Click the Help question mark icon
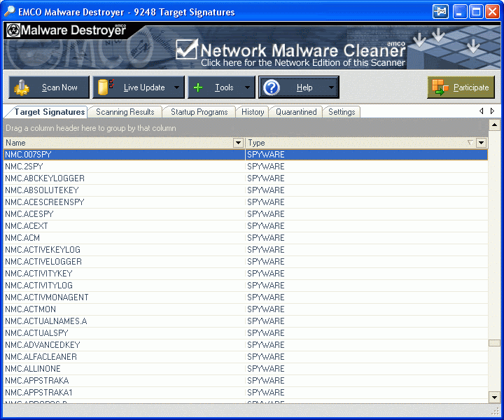504x420 pixels. tap(272, 87)
